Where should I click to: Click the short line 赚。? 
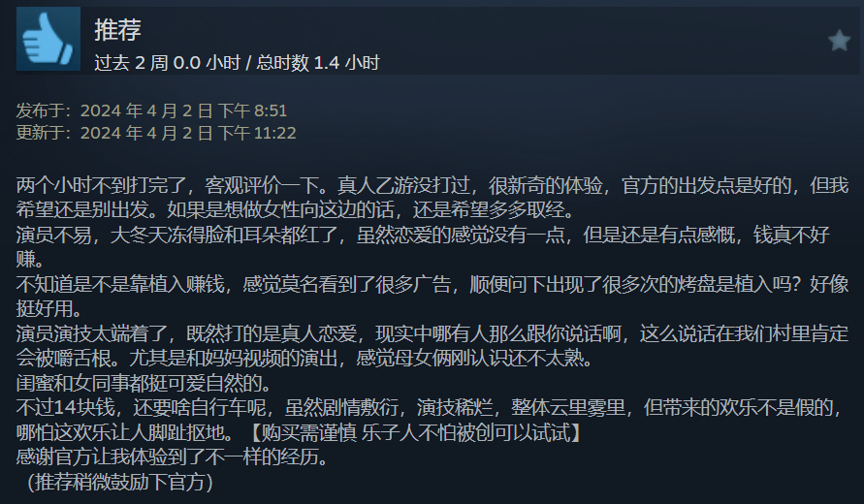click(30, 259)
